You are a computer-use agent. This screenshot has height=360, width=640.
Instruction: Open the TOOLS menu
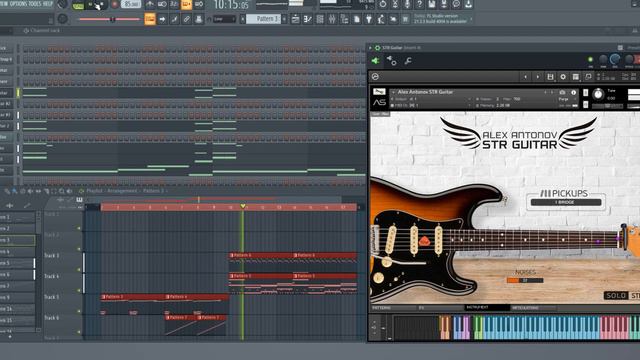pos(36,4)
